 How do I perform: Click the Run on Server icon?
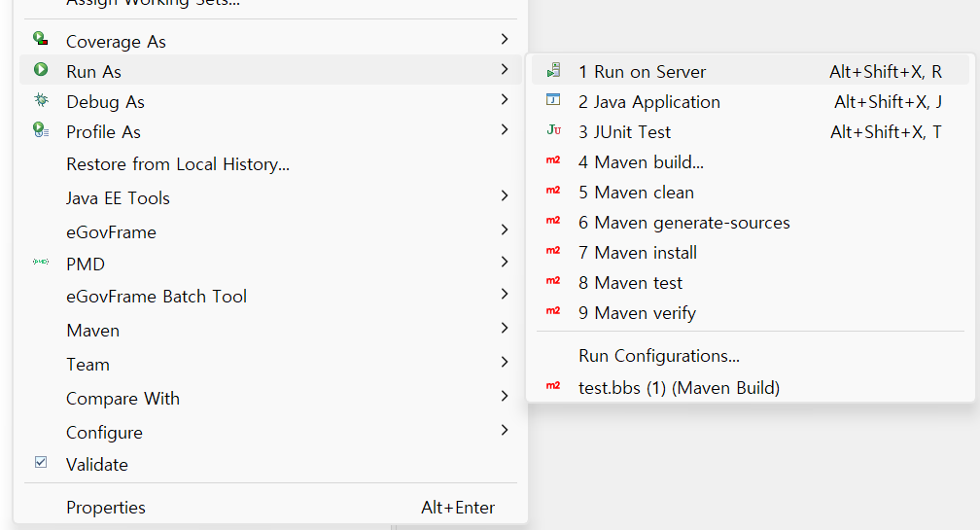[x=553, y=71]
